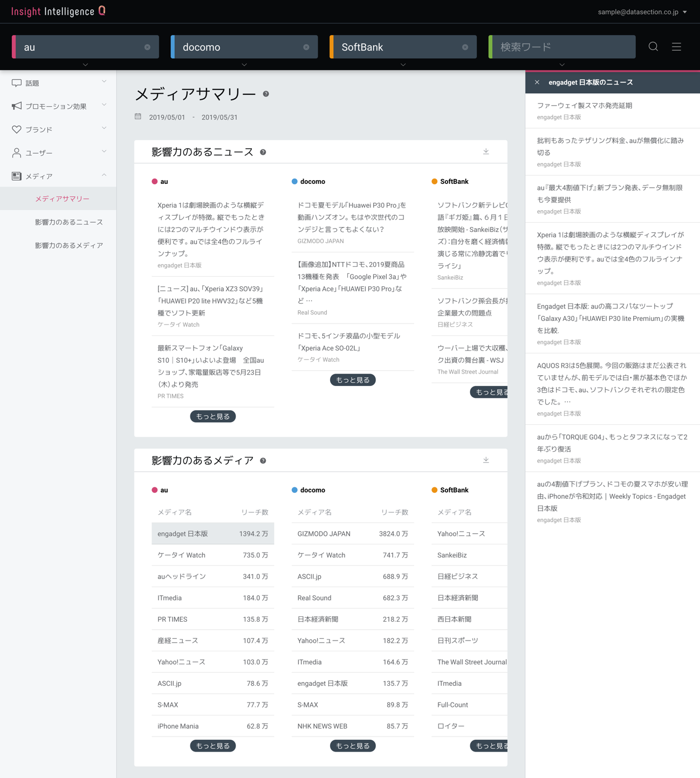Clear the docomo keyword with its x icon

pos(306,47)
